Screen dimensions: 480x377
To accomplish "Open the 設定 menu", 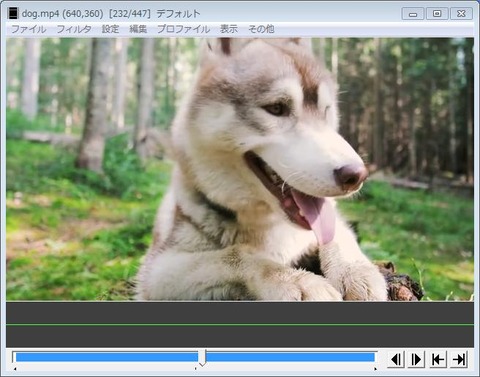I will point(110,29).
